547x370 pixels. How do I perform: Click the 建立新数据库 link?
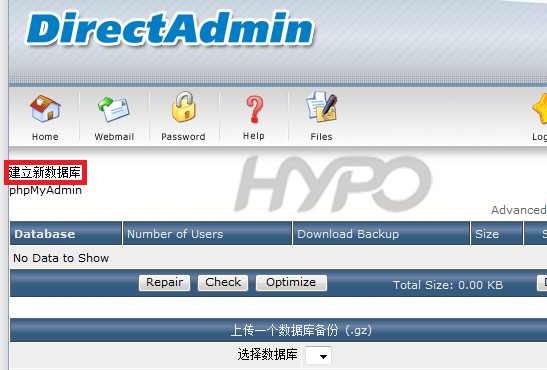click(x=45, y=172)
